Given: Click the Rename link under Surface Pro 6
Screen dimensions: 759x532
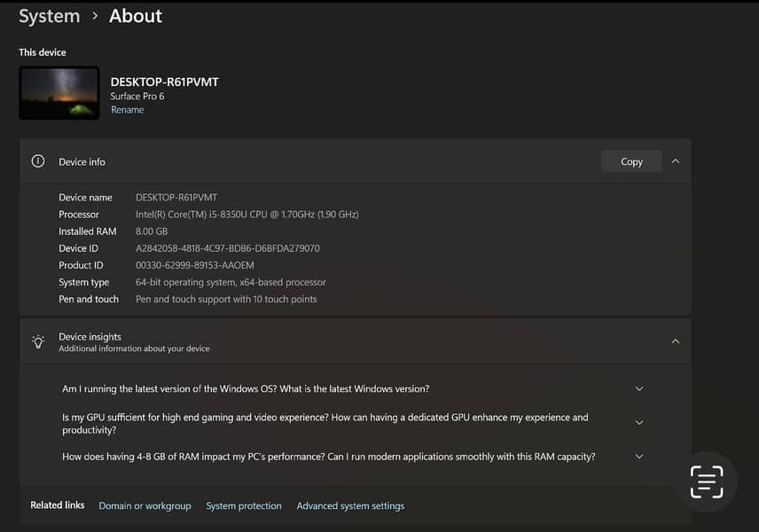Looking at the screenshot, I should pos(127,110).
